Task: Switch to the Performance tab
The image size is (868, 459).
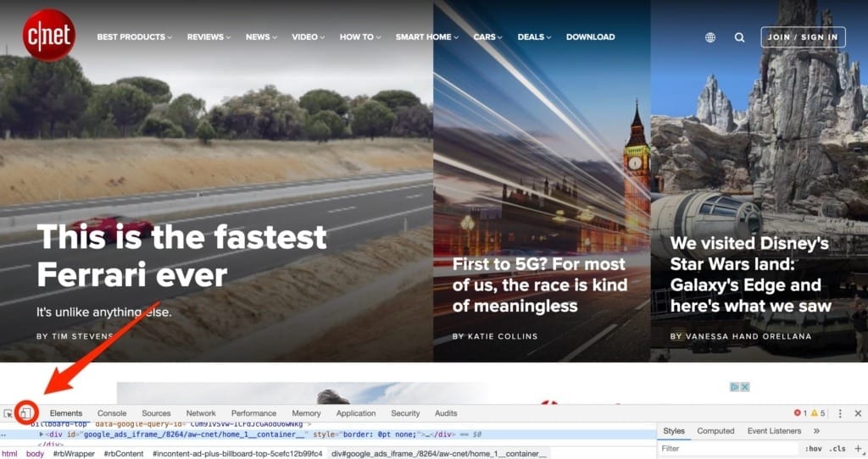Action: [x=253, y=413]
